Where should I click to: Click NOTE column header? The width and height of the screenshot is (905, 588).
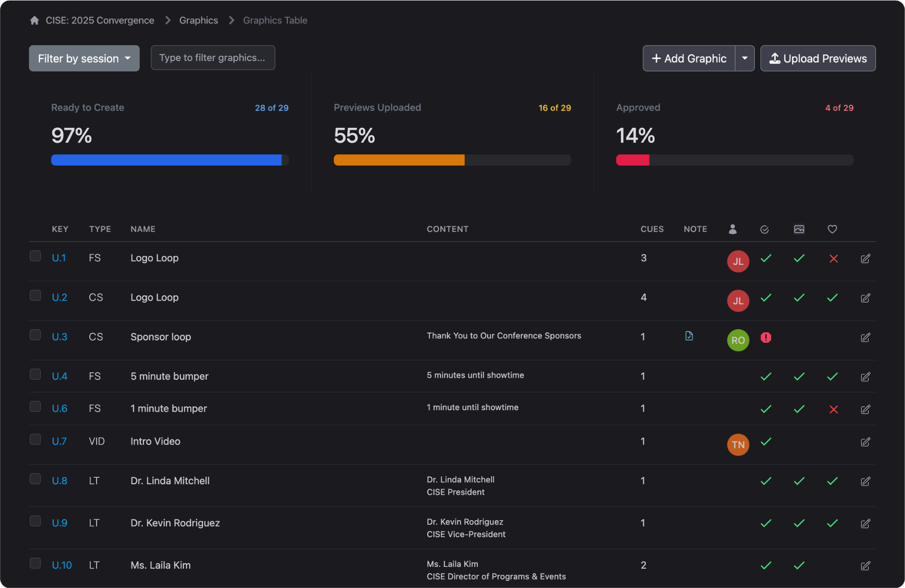[695, 229]
